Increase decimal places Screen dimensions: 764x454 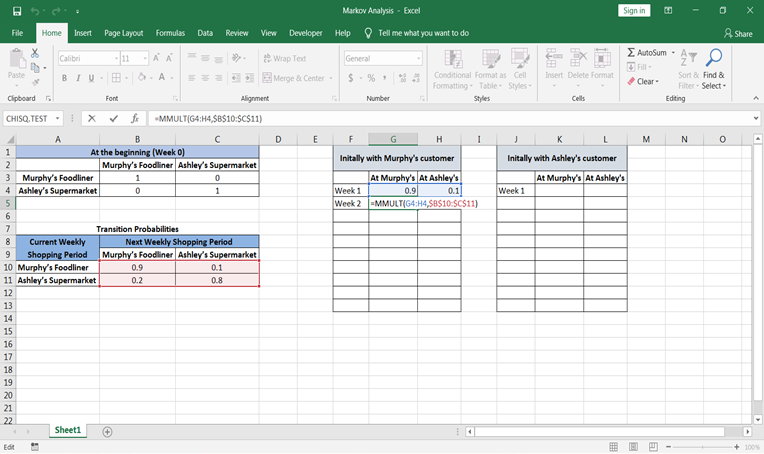pyautogui.click(x=402, y=78)
